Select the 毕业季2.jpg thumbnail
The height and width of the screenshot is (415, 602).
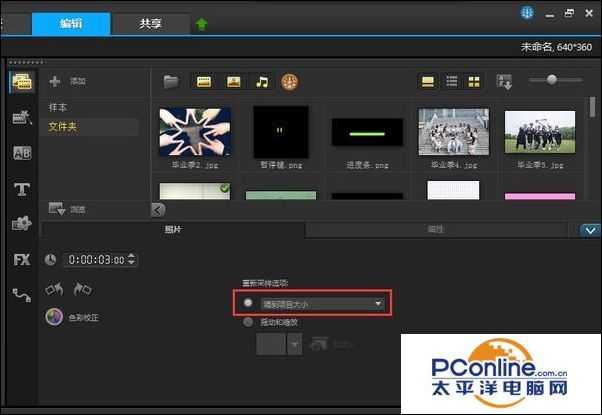click(195, 132)
